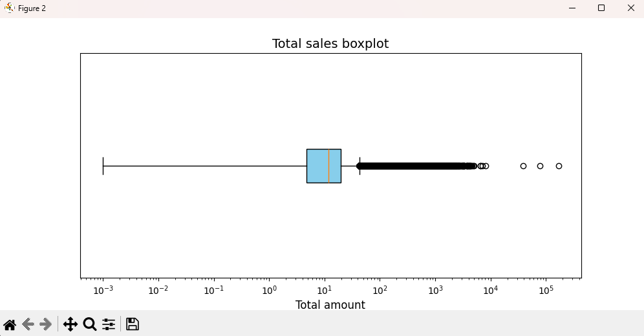Click the 'Total amount' axis label
This screenshot has width=644, height=336.
330,305
